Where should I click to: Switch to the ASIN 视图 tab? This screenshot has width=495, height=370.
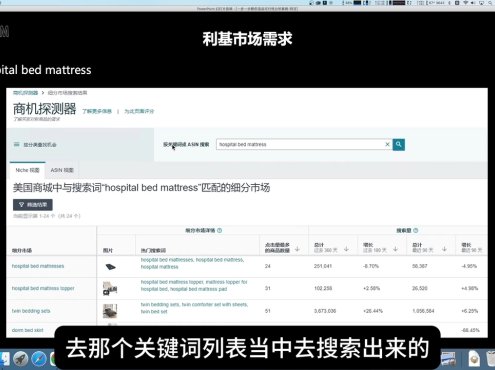click(62, 170)
